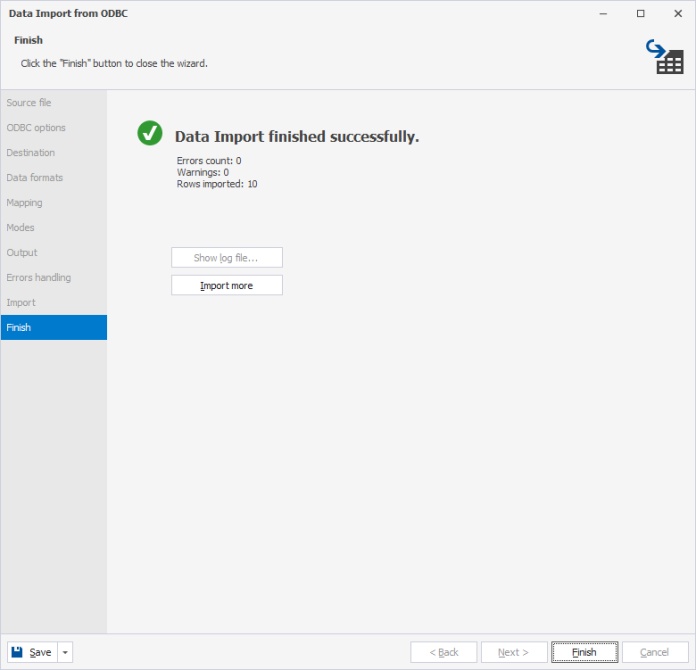Open the ODBC options step
696x670 pixels.
36,128
